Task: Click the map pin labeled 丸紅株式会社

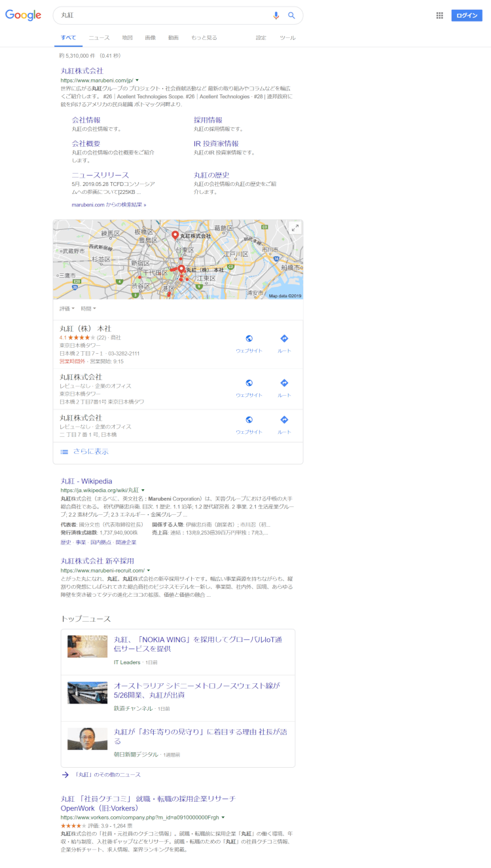Action: pos(175,235)
